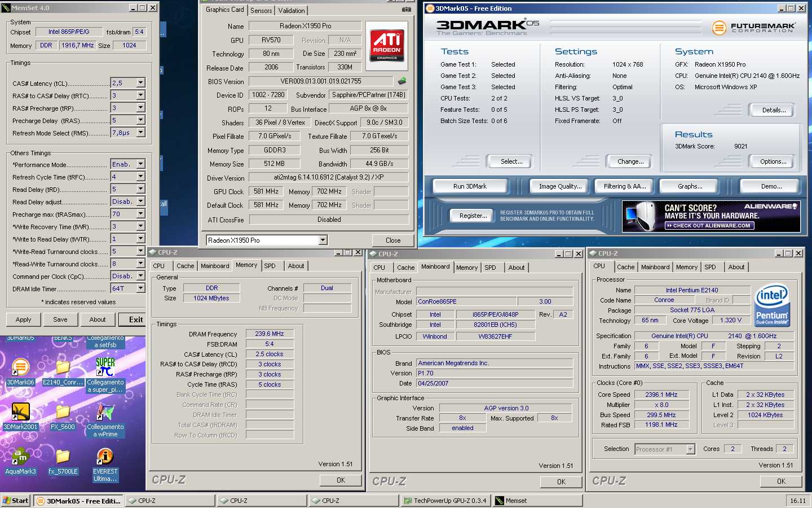Viewport: 812px width, 508px height.
Task: Click Options... in the Results section
Action: (773, 161)
